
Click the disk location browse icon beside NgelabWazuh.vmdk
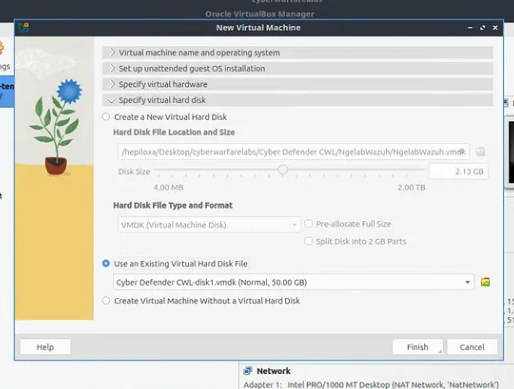click(x=480, y=152)
